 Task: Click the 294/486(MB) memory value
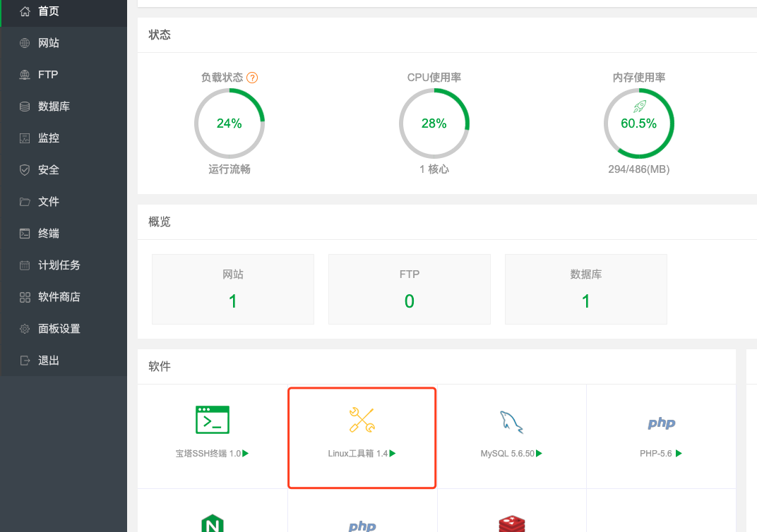click(638, 169)
